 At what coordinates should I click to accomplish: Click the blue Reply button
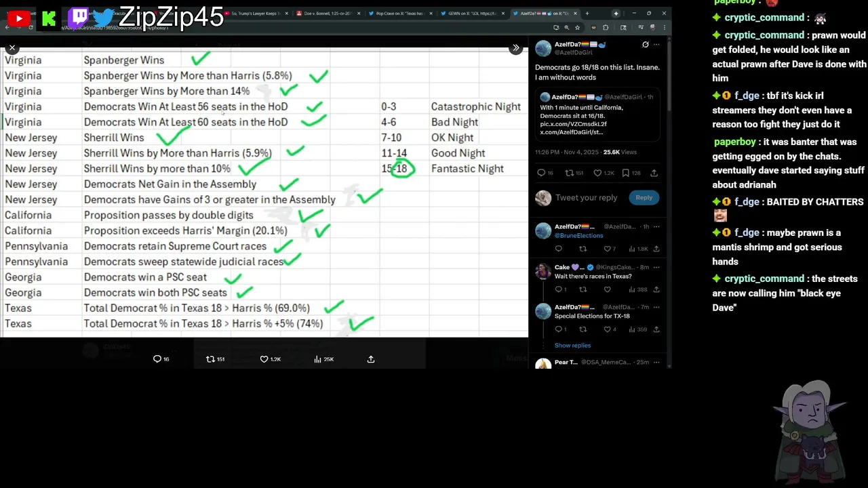pyautogui.click(x=644, y=198)
